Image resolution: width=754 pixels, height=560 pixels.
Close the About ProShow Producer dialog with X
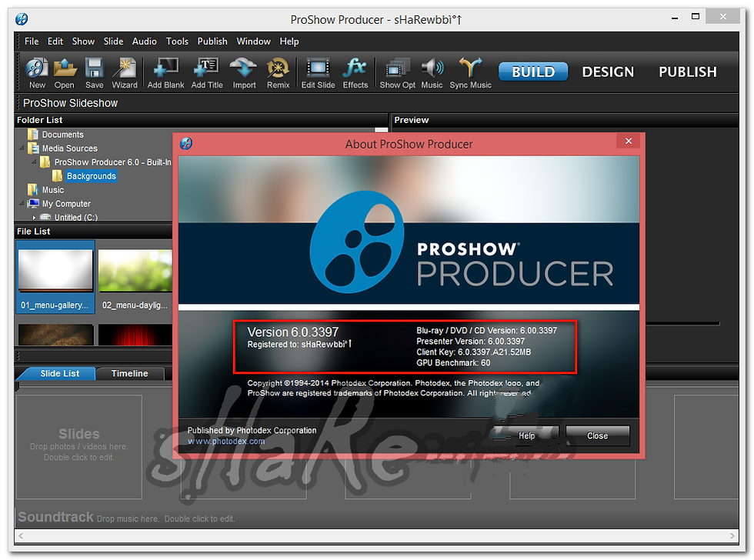click(x=629, y=141)
